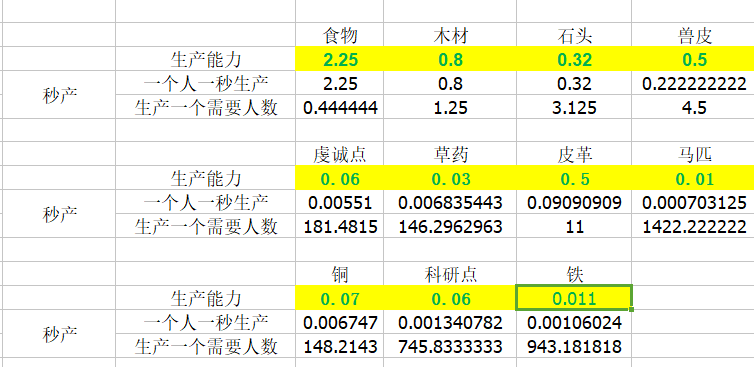This screenshot has height=367, width=754.
Task: Select the 科研点 header cell
Action: [450, 274]
